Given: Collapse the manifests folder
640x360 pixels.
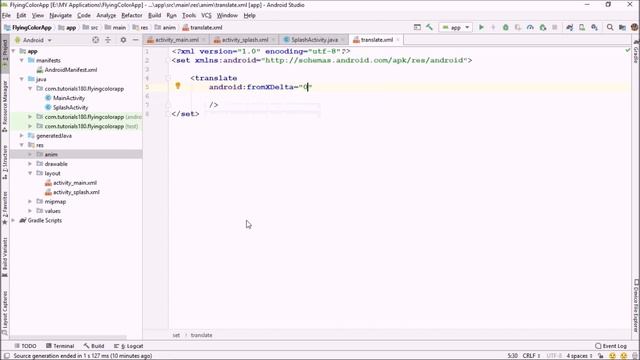Looking at the screenshot, I should 22,60.
